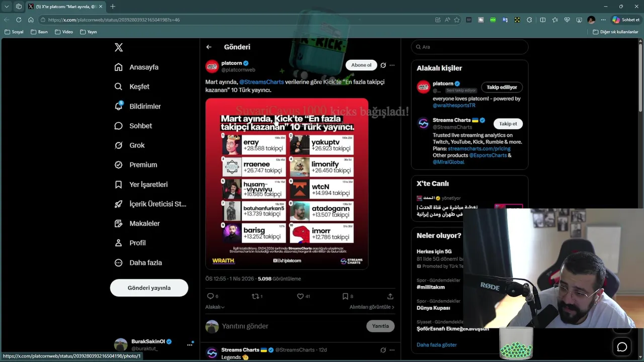This screenshot has height=362, width=644.
Task: Open Makaleler in sidebar
Action: tap(137, 223)
